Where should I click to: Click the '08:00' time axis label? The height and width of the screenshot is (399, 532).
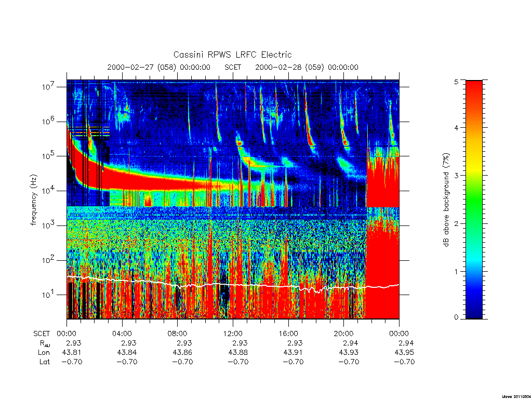[178, 334]
